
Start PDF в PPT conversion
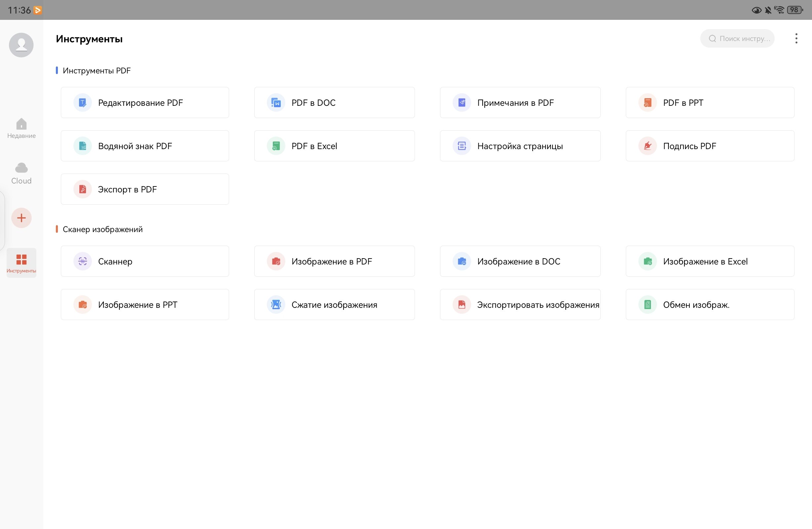pyautogui.click(x=710, y=103)
